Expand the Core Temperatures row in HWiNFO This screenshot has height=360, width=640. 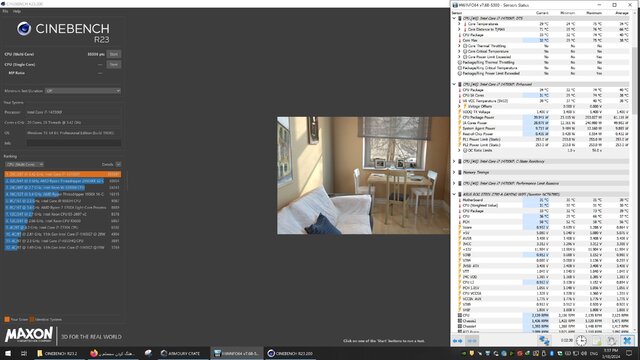pos(460,24)
